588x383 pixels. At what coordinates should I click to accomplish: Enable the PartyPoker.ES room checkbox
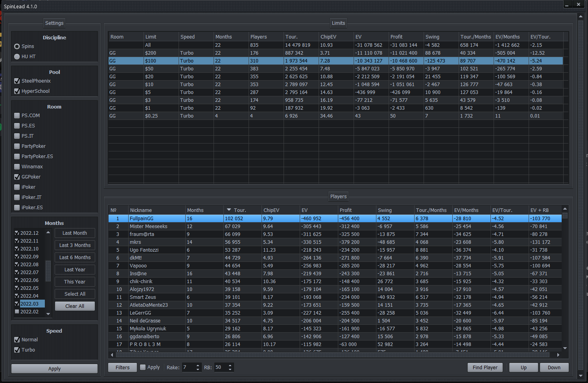(17, 157)
